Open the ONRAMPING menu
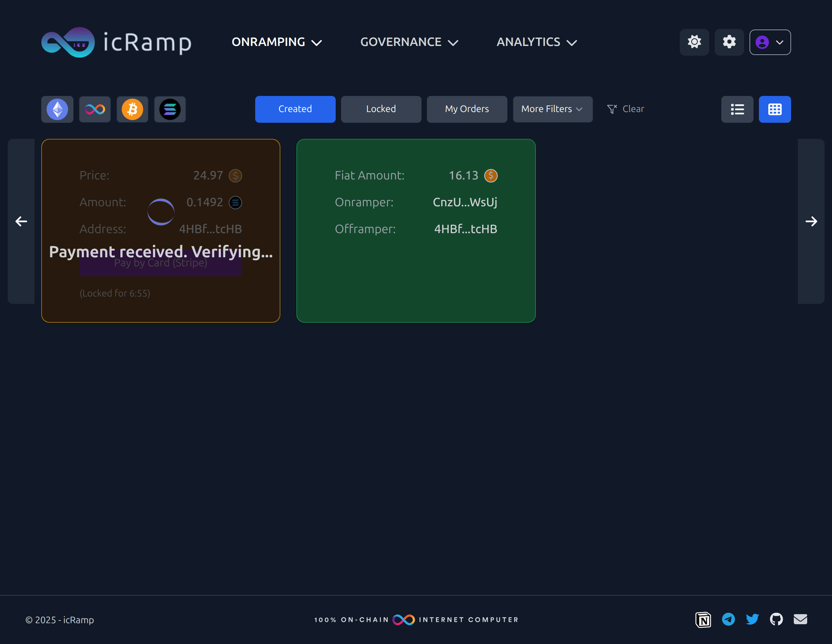 point(277,42)
